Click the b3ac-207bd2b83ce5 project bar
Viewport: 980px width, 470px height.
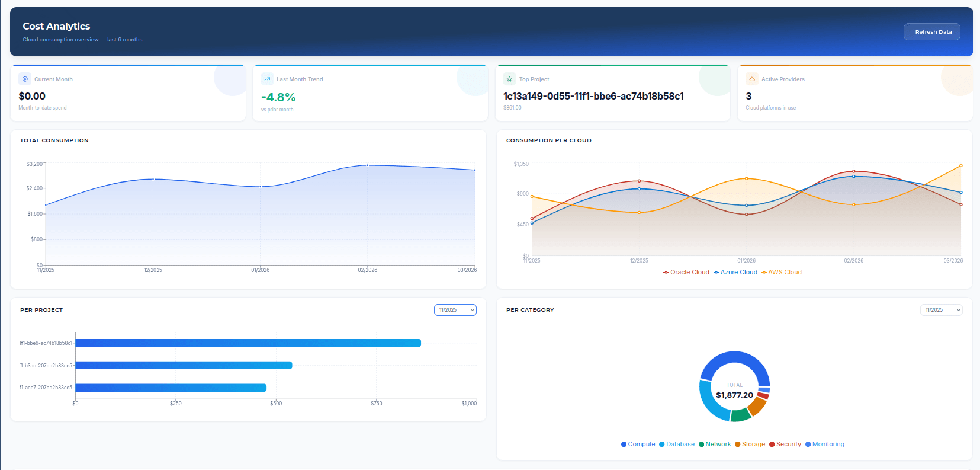(184, 365)
